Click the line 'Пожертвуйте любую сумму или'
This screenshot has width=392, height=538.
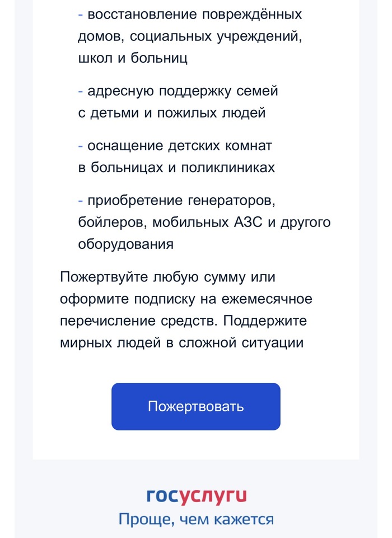[x=168, y=277]
